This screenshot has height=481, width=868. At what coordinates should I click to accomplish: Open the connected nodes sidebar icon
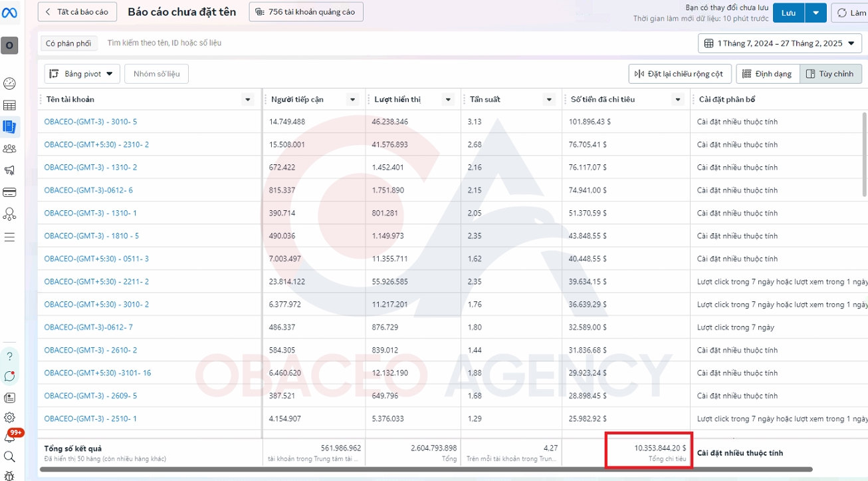pos(9,214)
